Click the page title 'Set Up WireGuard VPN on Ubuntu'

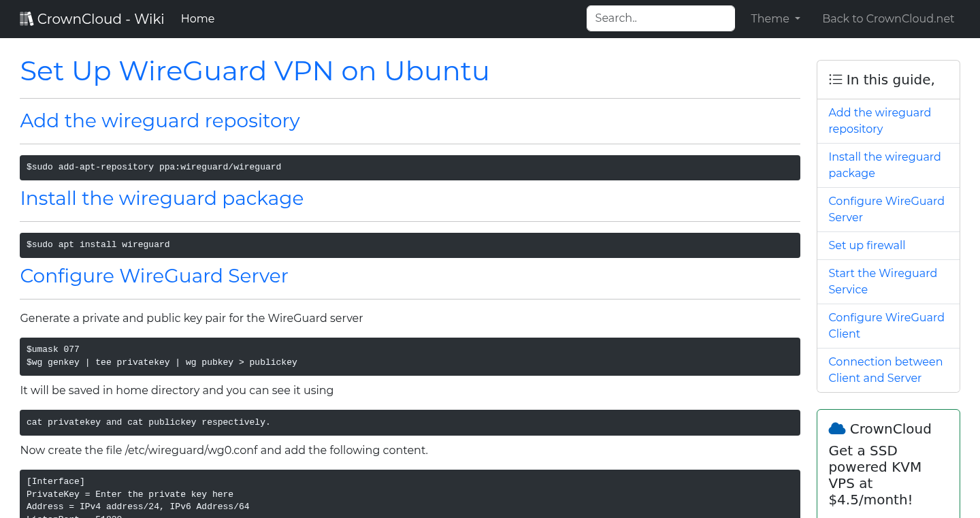[x=255, y=71]
